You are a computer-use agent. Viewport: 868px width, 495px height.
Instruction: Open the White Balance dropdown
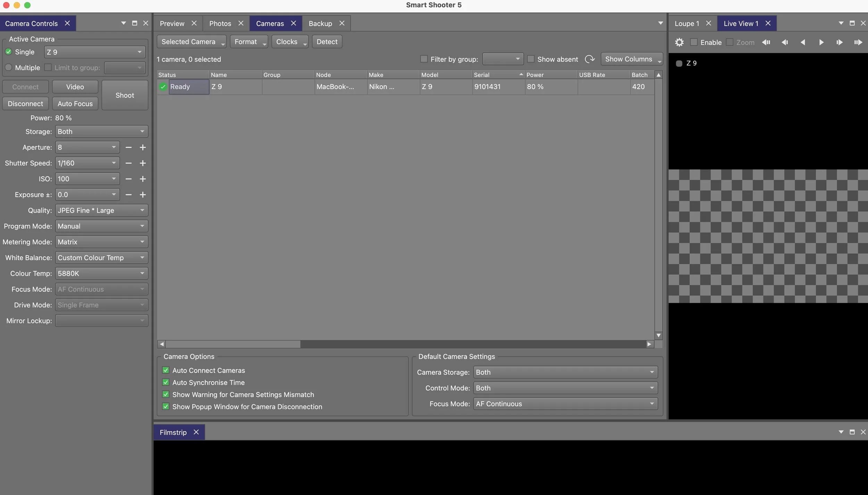click(x=101, y=258)
